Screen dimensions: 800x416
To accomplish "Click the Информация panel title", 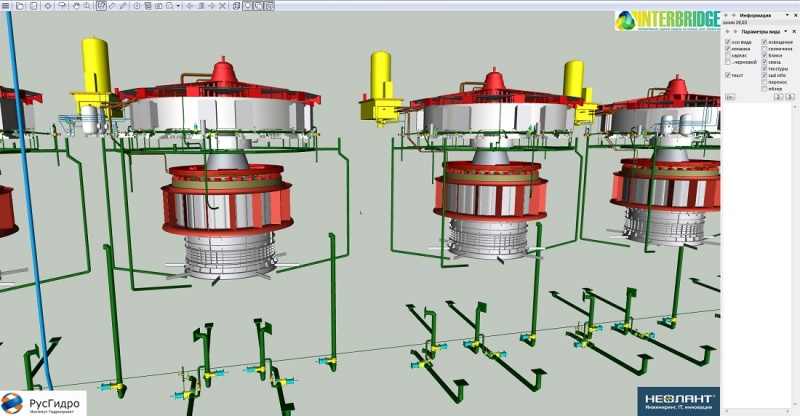I will pos(755,16).
